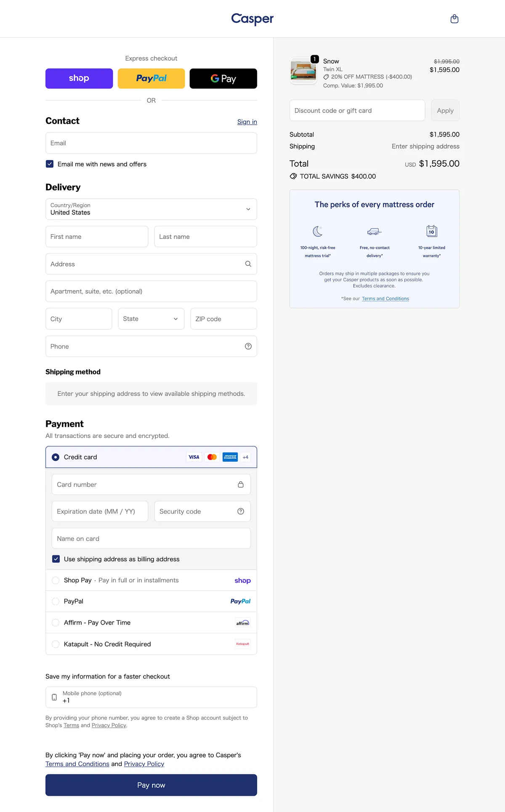Image resolution: width=505 pixels, height=812 pixels.
Task: Click the Discount code or gift card field
Action: tap(357, 111)
